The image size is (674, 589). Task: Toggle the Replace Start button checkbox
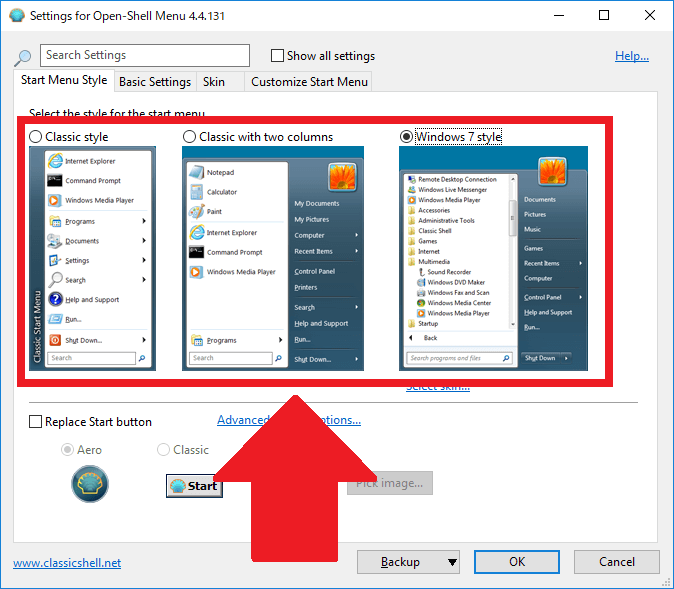click(36, 422)
